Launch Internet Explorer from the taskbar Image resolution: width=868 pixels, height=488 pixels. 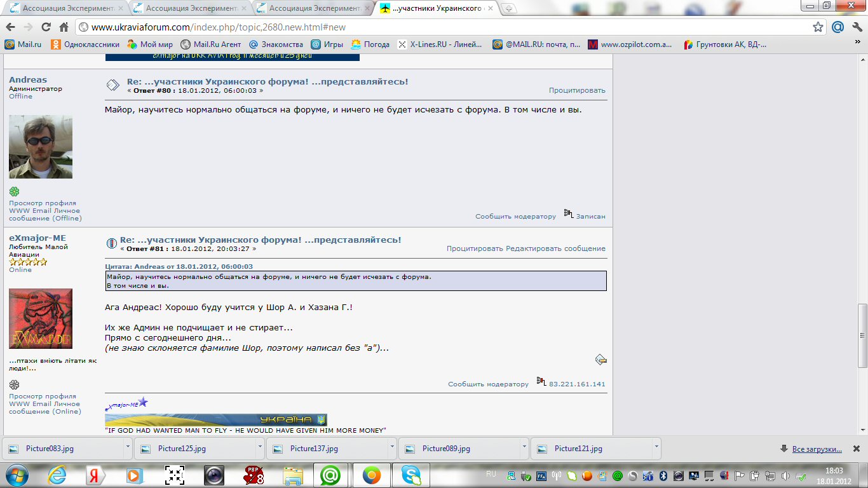point(57,475)
